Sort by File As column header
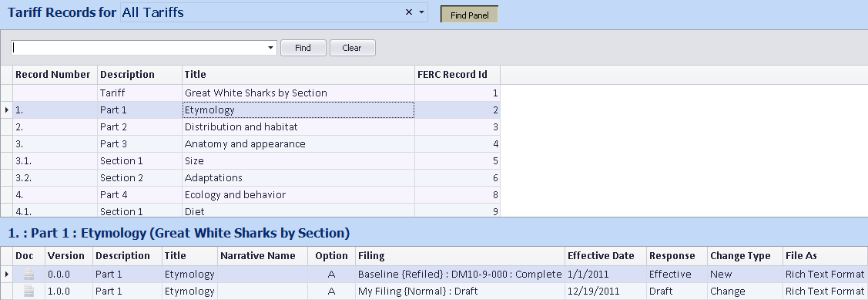 [826, 255]
